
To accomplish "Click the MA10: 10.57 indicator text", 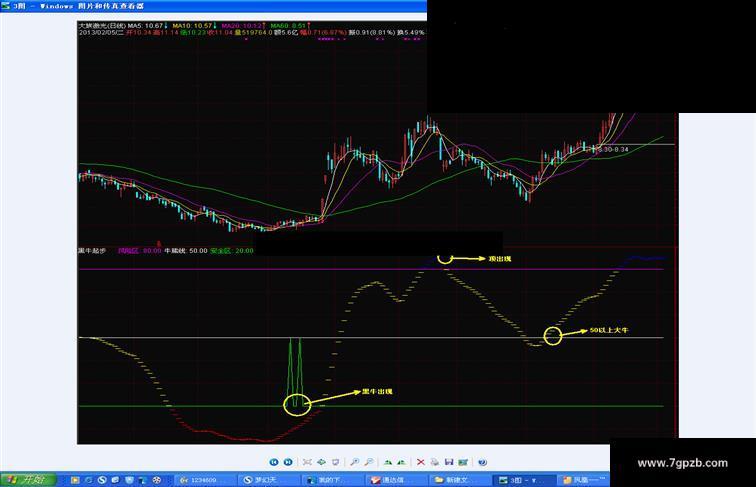I will pyautogui.click(x=192, y=26).
